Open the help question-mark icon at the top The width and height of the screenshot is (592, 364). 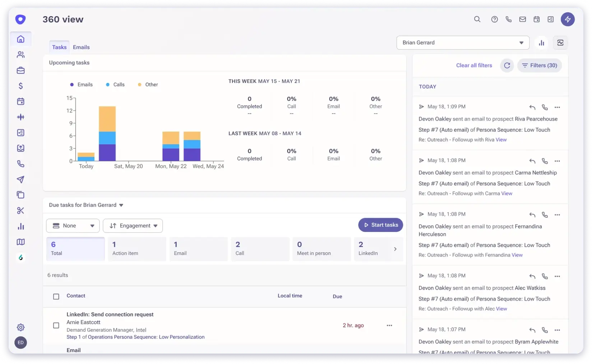pyautogui.click(x=494, y=19)
